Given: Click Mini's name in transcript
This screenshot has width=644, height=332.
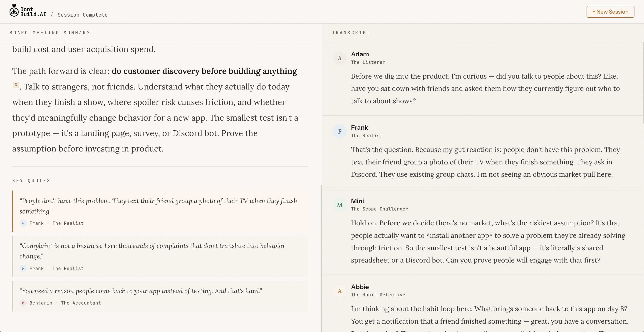Looking at the screenshot, I should 357,201.
